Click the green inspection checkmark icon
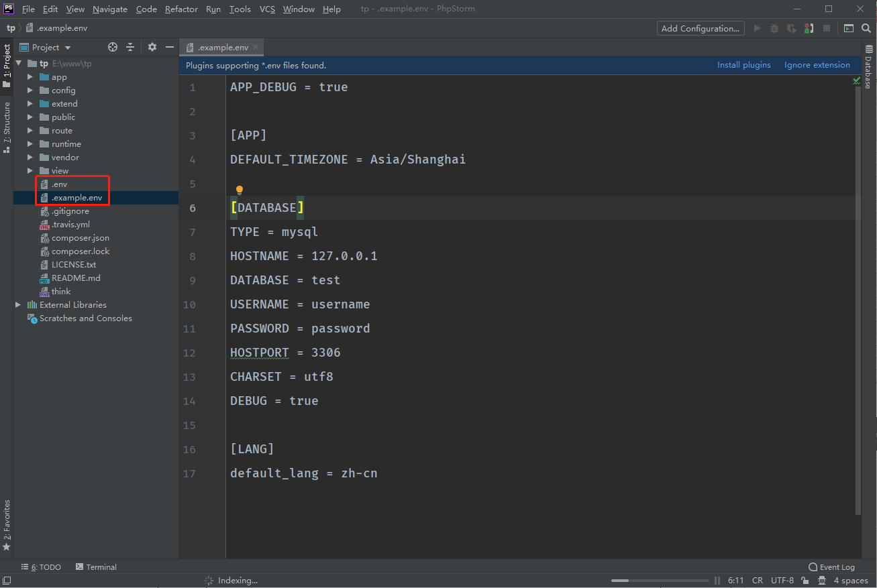Viewport: 877px width, 588px height. click(857, 80)
